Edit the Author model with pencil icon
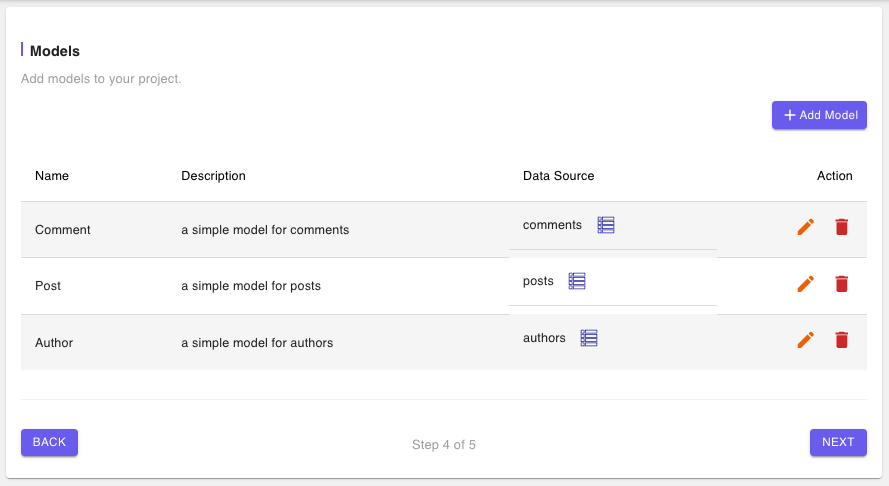 click(x=806, y=340)
